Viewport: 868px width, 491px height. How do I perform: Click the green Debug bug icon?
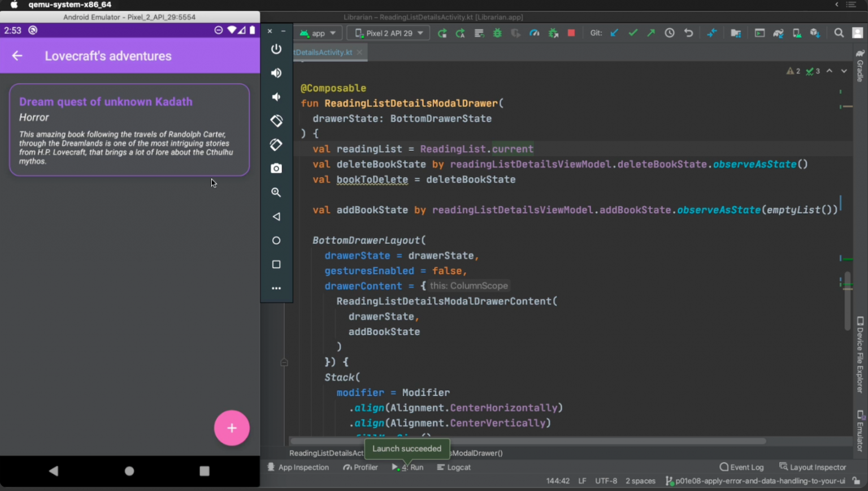497,33
